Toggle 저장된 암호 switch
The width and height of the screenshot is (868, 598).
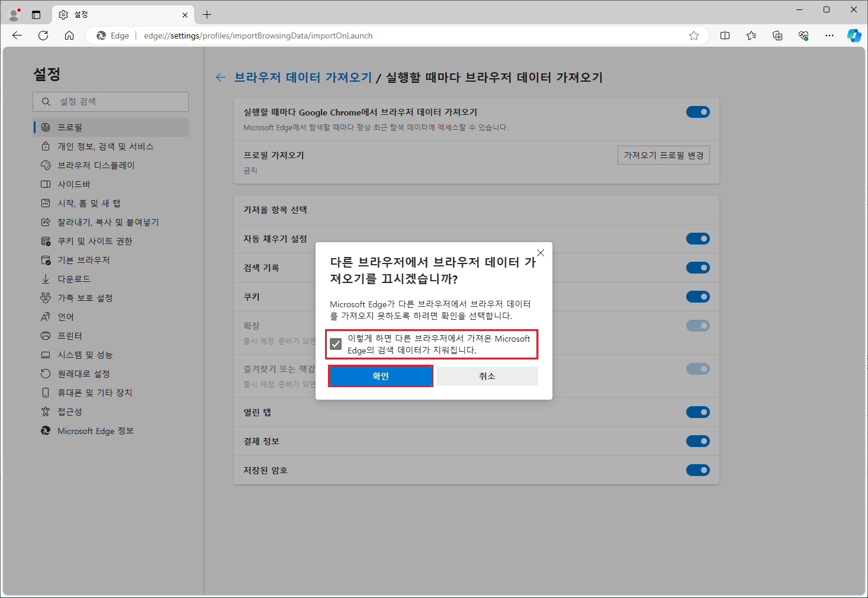(697, 470)
